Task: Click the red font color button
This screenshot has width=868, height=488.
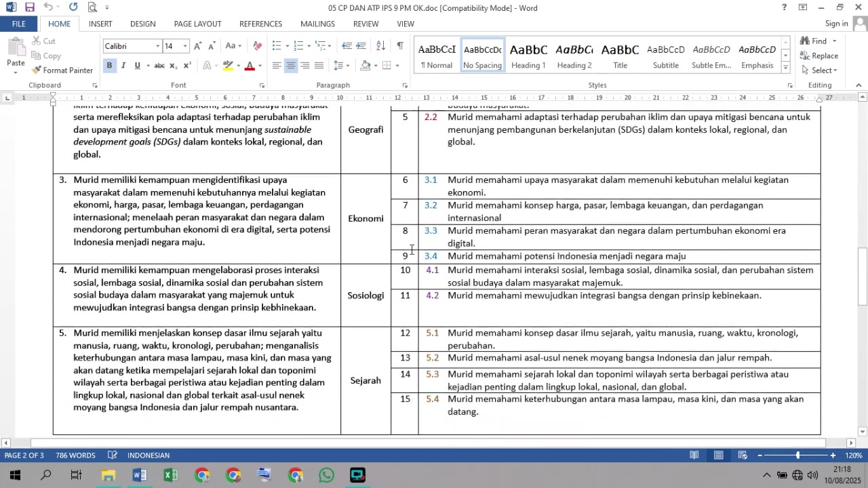Action: click(249, 66)
